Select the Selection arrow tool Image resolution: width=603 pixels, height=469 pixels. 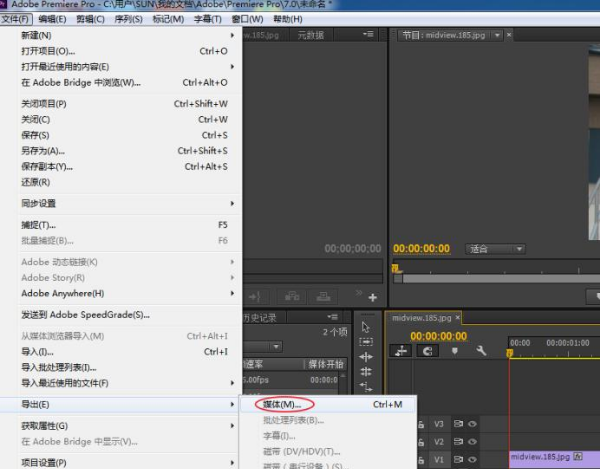tap(366, 326)
